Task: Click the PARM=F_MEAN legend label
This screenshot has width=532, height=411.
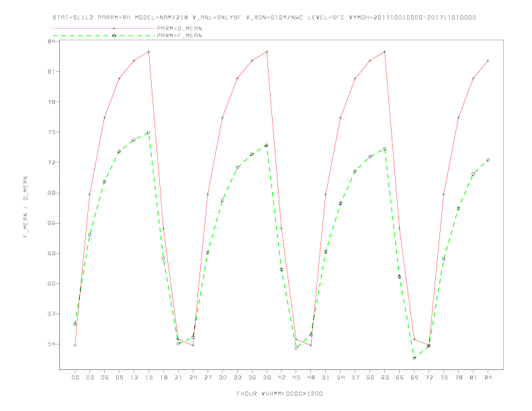Action: pyautogui.click(x=179, y=36)
